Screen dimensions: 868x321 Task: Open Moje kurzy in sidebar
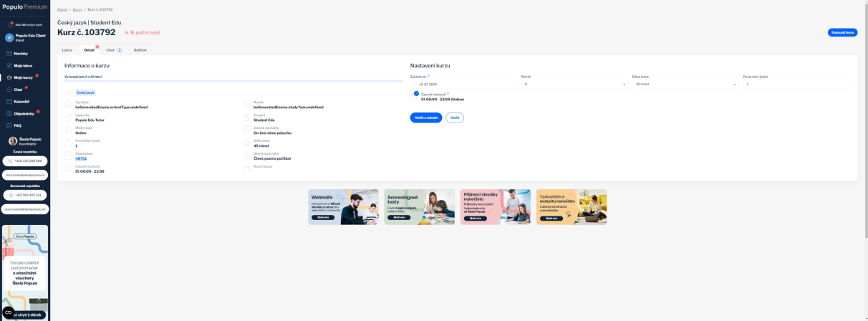click(23, 77)
